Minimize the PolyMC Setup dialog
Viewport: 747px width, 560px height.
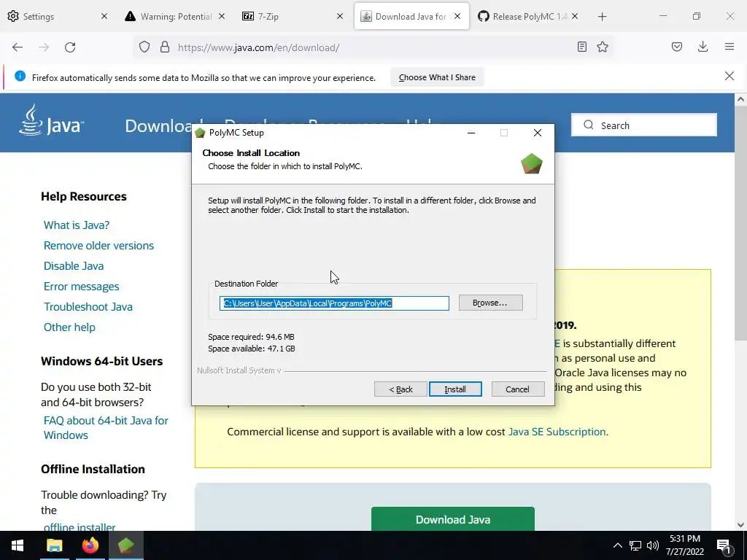coord(471,133)
